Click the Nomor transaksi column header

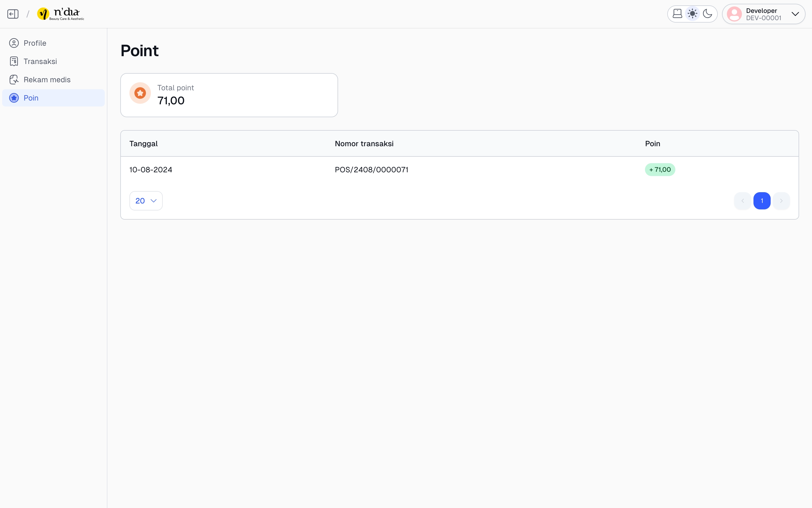(364, 144)
